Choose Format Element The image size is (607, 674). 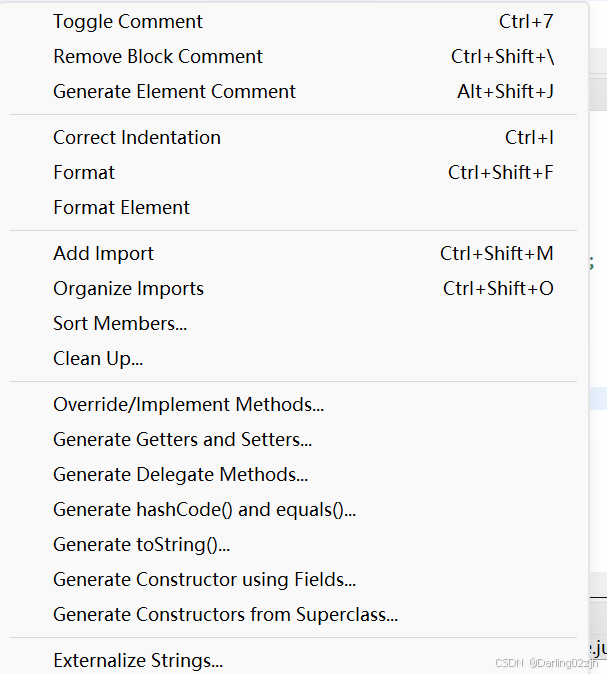click(121, 207)
